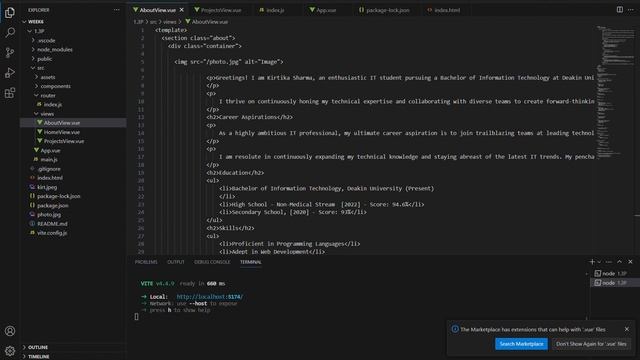The image size is (640, 360).
Task: Collapse the views folder
Action: click(73, 114)
